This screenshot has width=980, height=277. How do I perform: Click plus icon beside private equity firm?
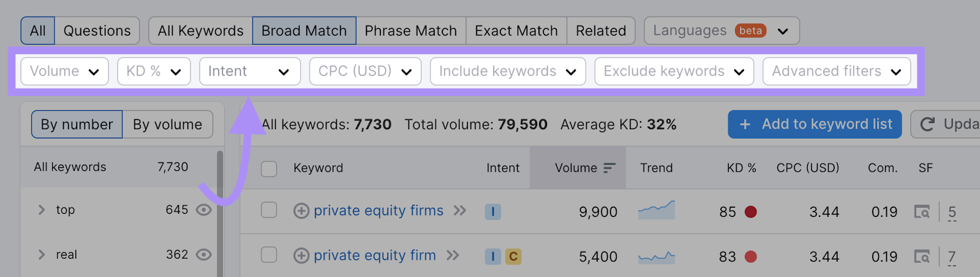click(x=301, y=256)
